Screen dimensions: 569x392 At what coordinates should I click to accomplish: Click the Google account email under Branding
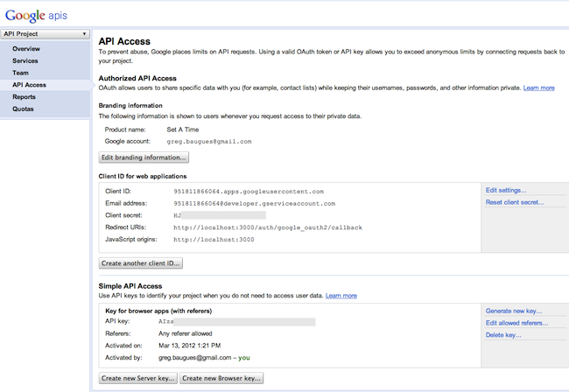[x=209, y=142]
